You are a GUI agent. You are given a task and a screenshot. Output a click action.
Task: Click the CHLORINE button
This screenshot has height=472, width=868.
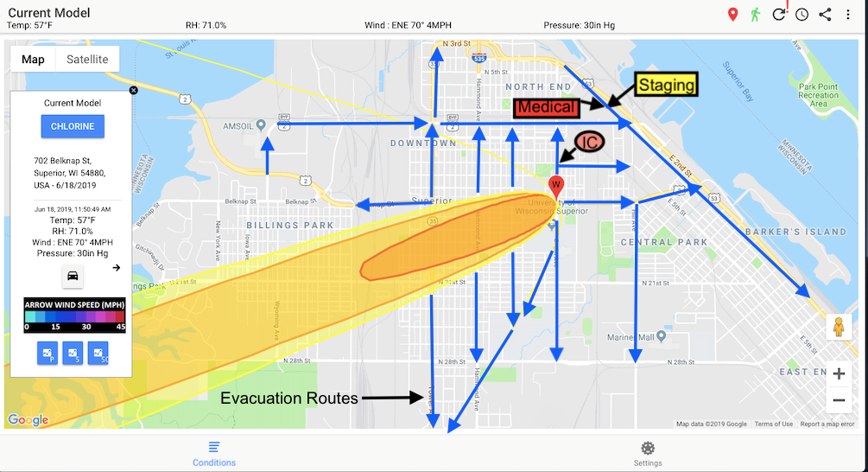[x=73, y=126]
